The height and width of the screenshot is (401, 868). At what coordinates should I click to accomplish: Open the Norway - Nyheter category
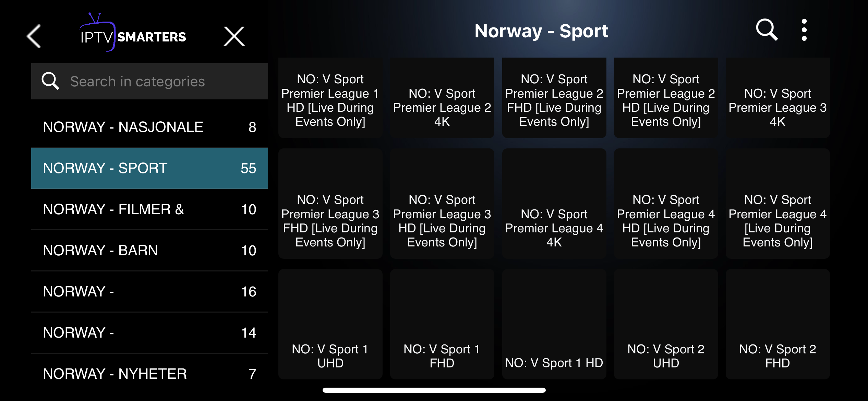(x=149, y=374)
